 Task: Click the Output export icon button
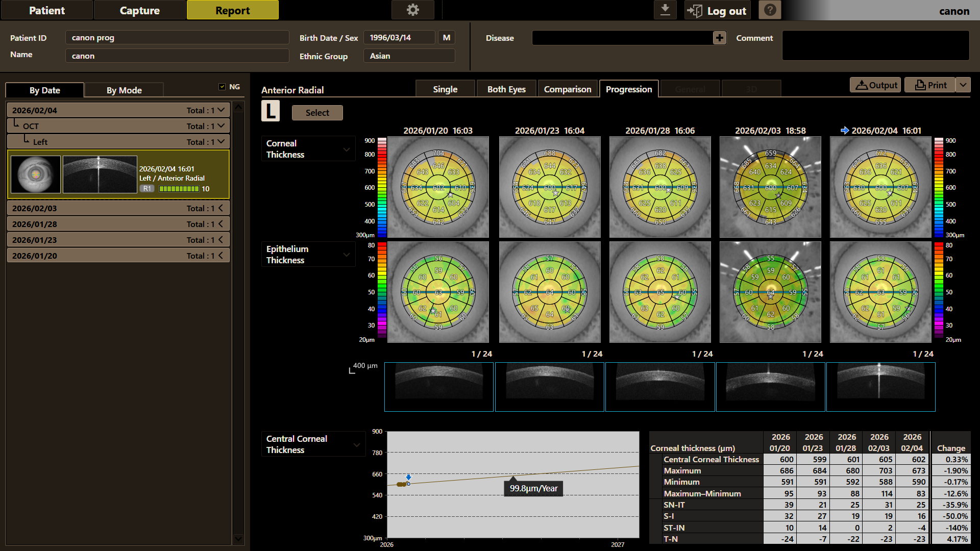875,85
